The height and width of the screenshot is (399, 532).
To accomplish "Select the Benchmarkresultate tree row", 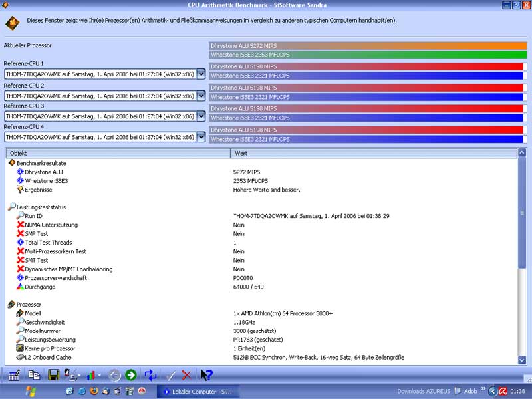I will click(37, 163).
